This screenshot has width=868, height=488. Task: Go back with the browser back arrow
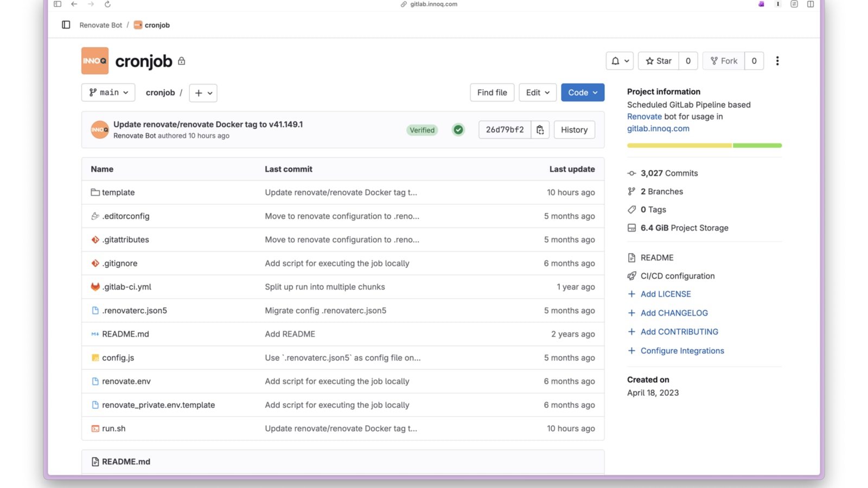click(74, 4)
